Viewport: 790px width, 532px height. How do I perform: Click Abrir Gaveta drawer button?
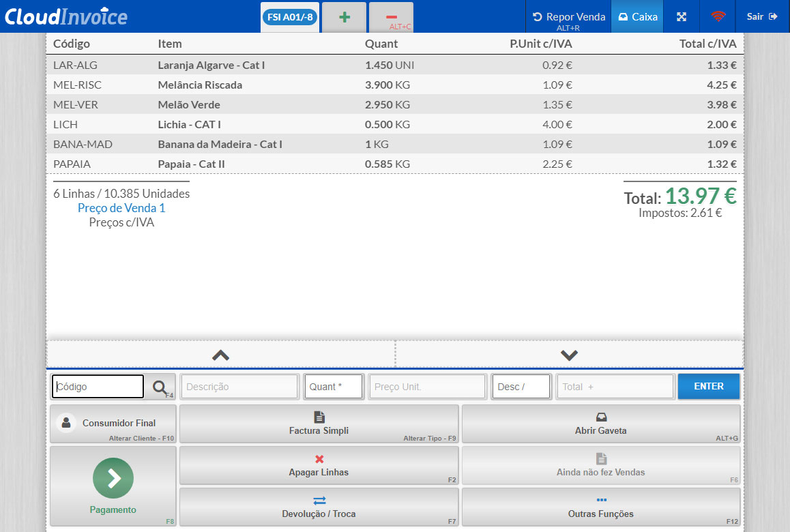[x=600, y=424]
